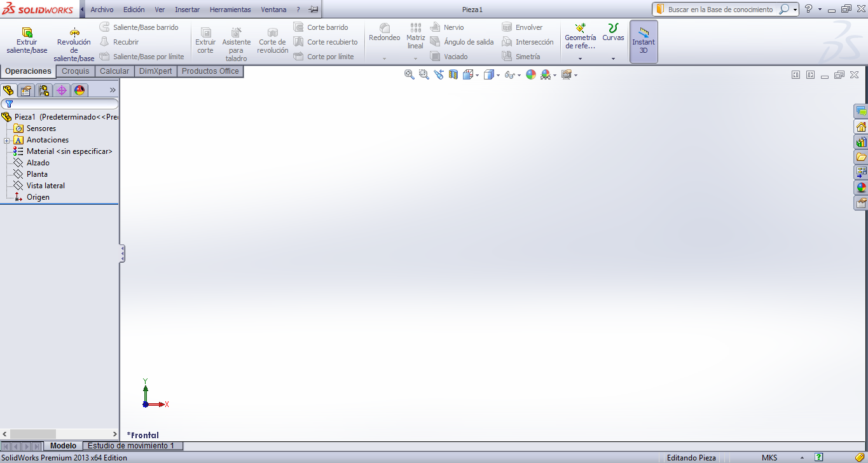Click Corte por límite tool
868x463 pixels.
[x=324, y=57]
